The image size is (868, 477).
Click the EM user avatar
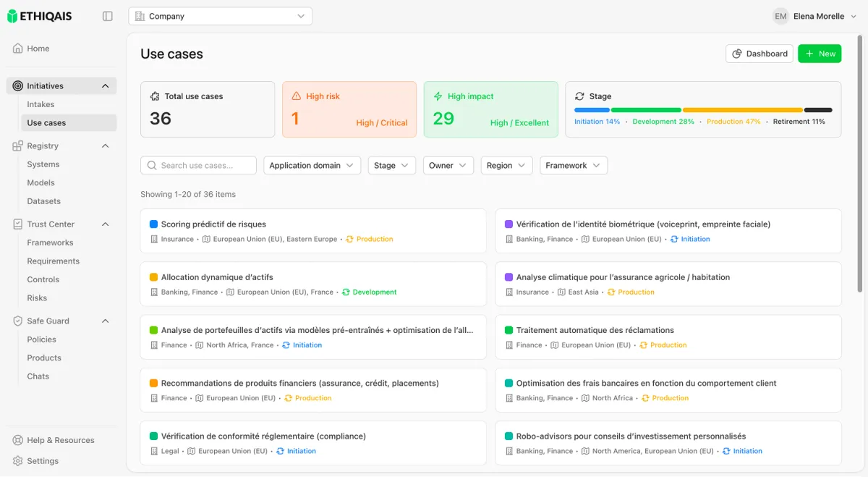[780, 16]
